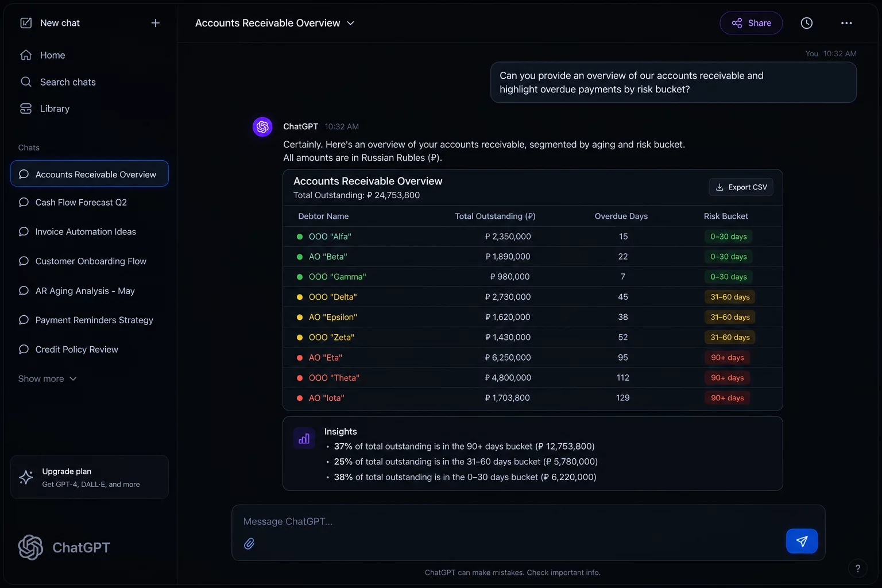Open the Accounts Receivable Overview chat

point(90,173)
